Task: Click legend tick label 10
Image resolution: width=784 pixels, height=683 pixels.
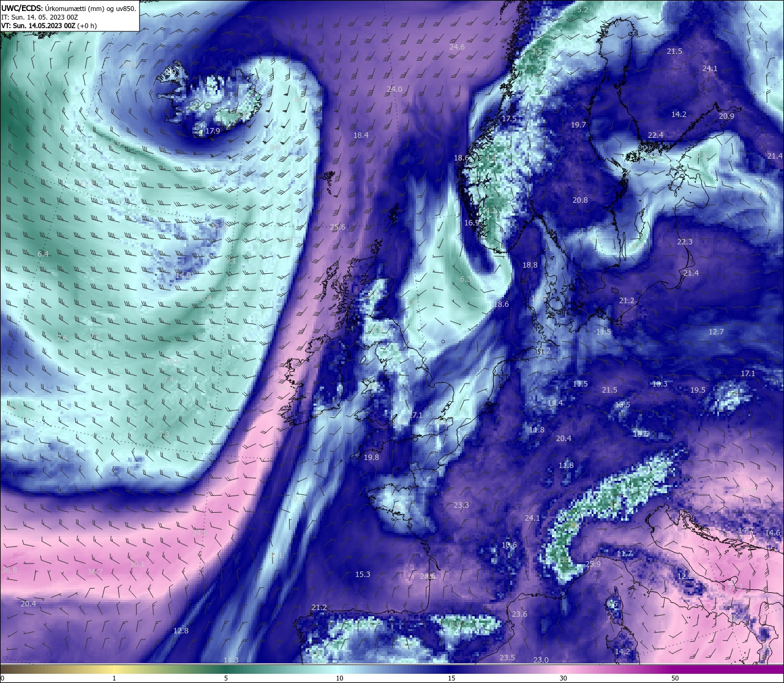Action: tap(339, 678)
